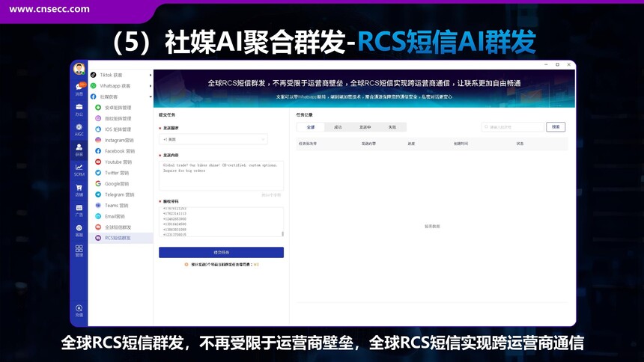Open the 店铺 shop cart icon
The image size is (644, 362).
[79, 190]
